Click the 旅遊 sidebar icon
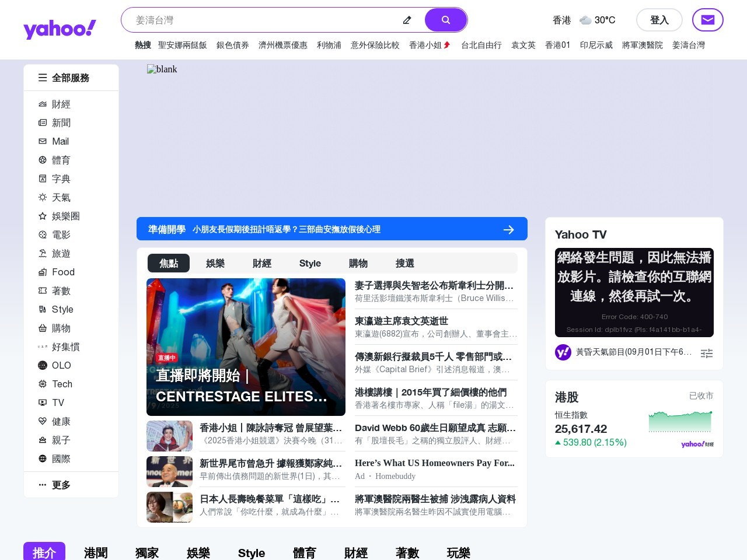Viewport: 747px width, 560px height. click(x=43, y=254)
